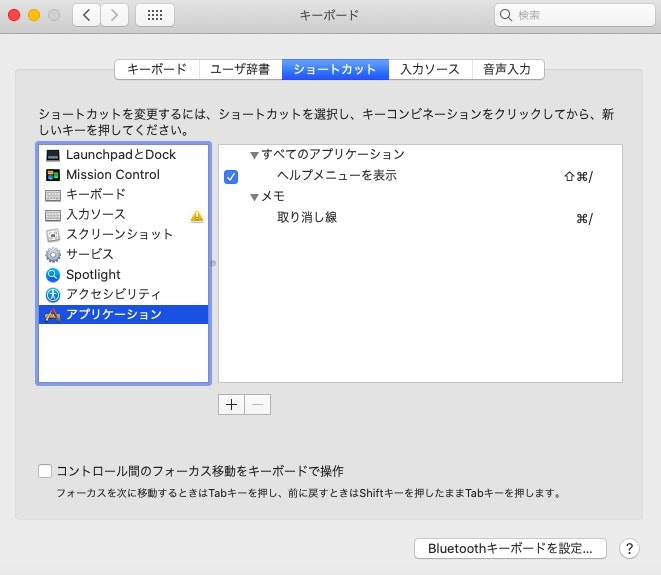Go forward with the right arrow button
The image size is (661, 575).
[114, 15]
